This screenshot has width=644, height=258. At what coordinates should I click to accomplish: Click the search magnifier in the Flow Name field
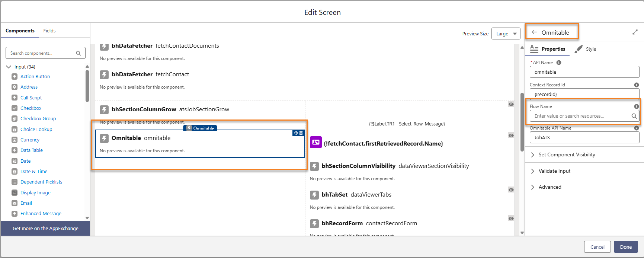[634, 116]
